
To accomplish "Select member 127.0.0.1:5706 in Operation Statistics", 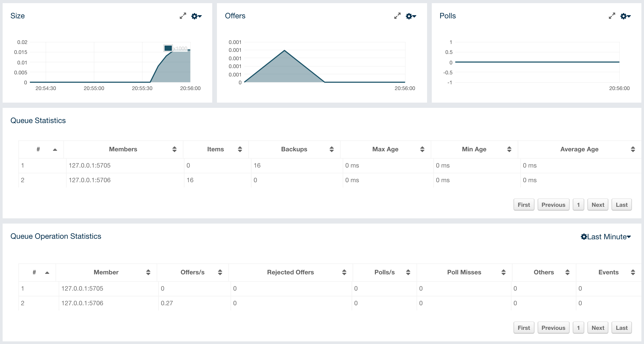I will 82,303.
